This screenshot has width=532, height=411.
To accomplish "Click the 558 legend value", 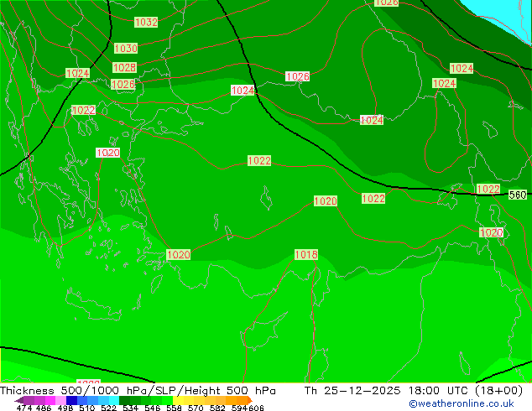I will [x=174, y=408].
